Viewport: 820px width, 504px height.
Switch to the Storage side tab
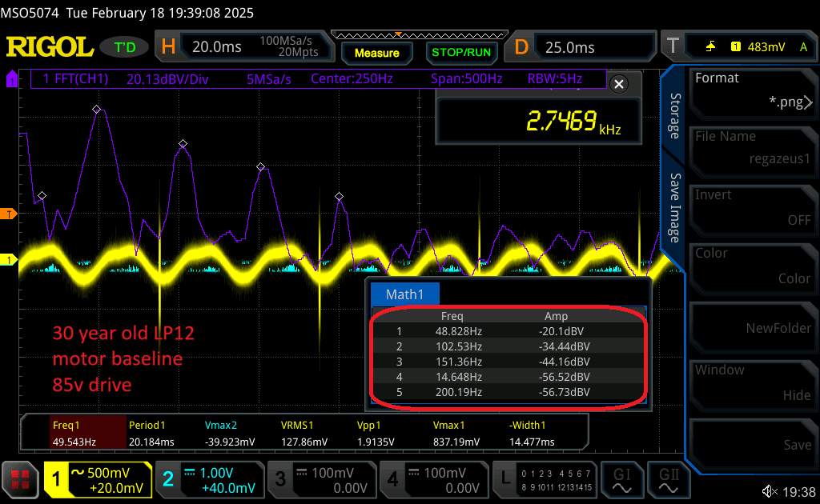pos(675,116)
